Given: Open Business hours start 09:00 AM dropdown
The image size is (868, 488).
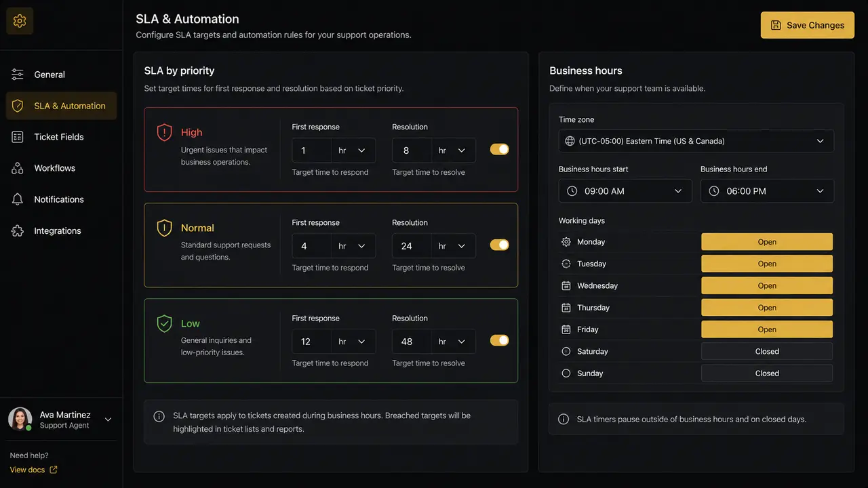Looking at the screenshot, I should tap(625, 191).
